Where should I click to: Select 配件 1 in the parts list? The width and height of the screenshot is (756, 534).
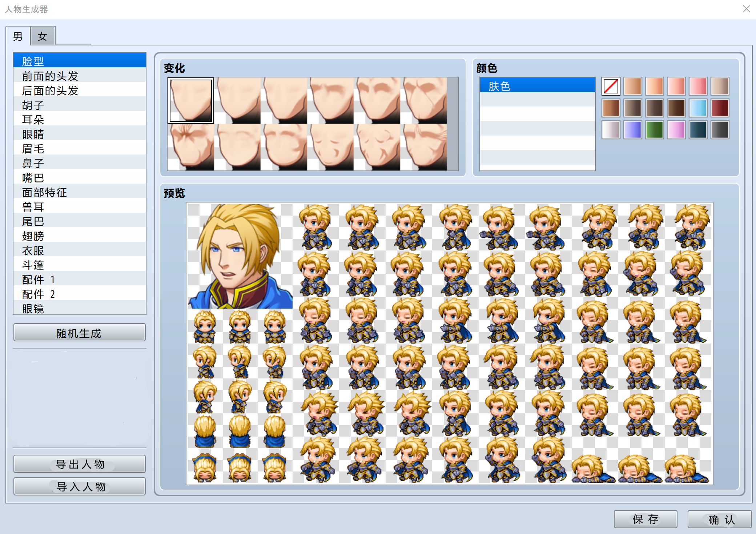click(x=80, y=280)
